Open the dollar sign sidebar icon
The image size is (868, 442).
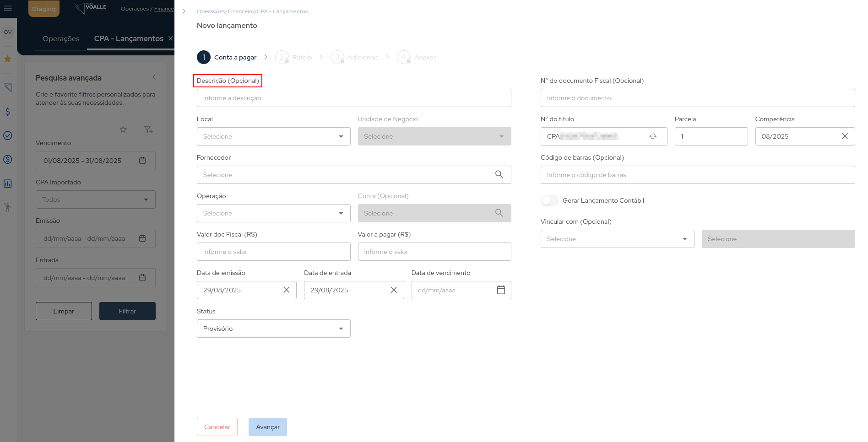pyautogui.click(x=8, y=112)
